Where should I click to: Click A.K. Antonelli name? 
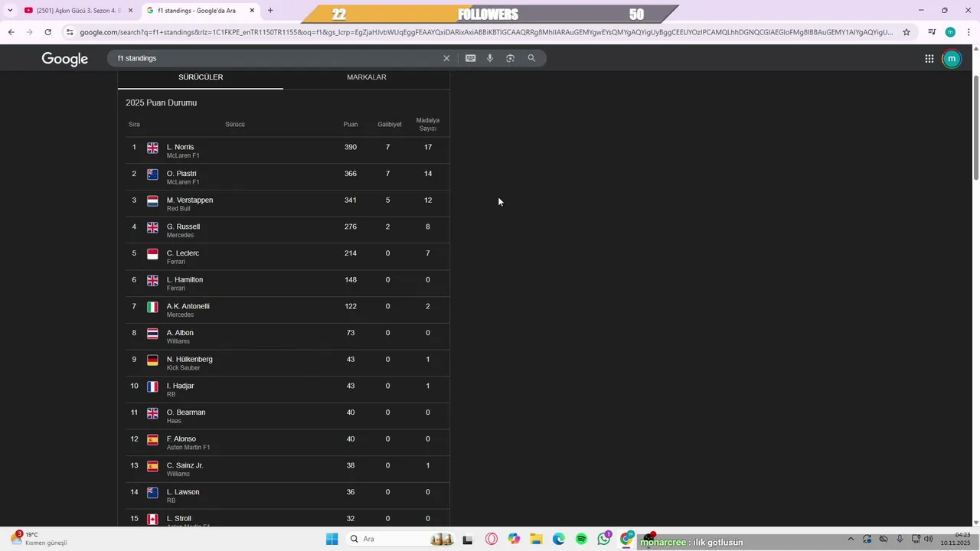188,306
